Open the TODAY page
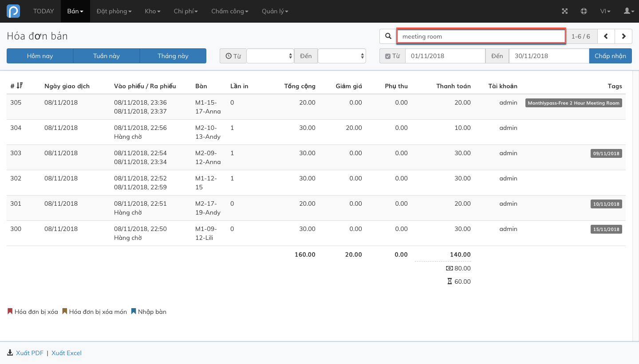The height and width of the screenshot is (364, 639). click(x=43, y=11)
